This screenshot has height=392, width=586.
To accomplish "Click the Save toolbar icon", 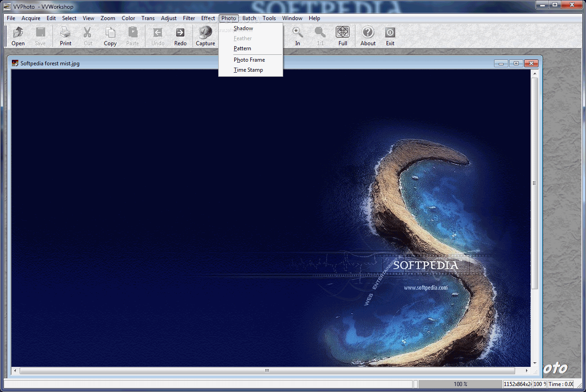I will pyautogui.click(x=40, y=32).
